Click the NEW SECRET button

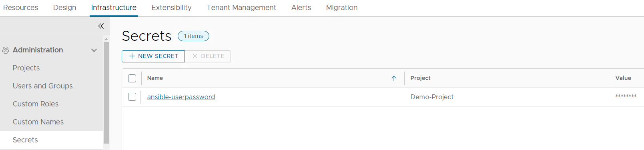153,56
